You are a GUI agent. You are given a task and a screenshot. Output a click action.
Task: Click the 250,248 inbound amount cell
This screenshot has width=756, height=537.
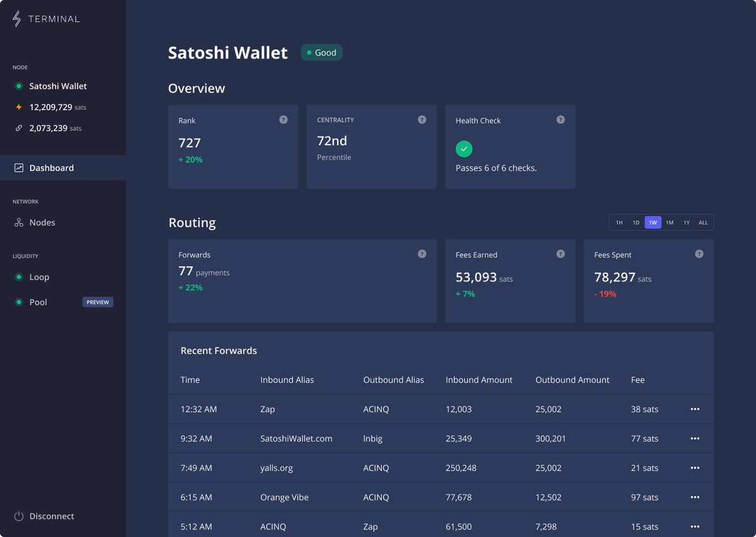pos(461,468)
